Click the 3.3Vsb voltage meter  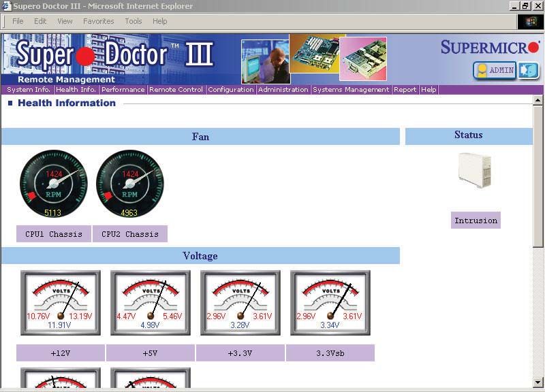(x=330, y=303)
